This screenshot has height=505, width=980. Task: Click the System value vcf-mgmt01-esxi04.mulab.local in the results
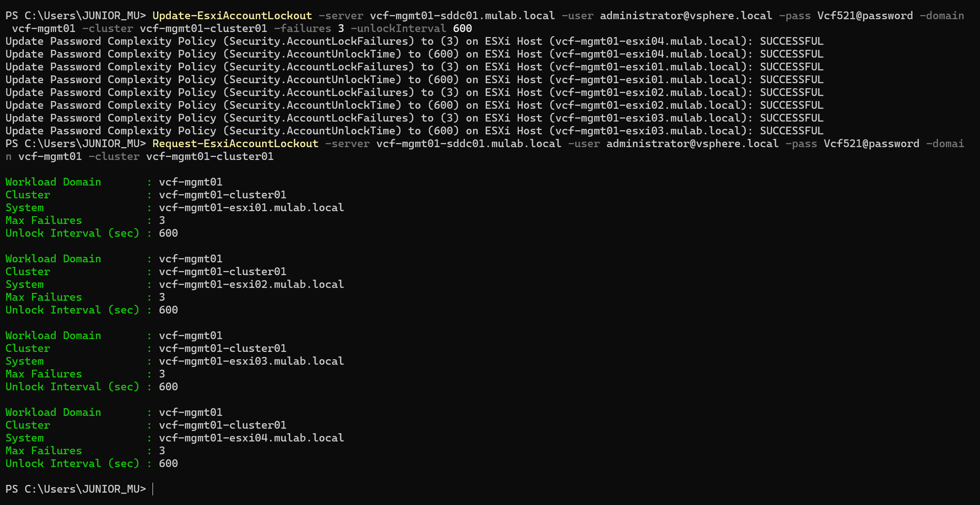pyautogui.click(x=251, y=438)
